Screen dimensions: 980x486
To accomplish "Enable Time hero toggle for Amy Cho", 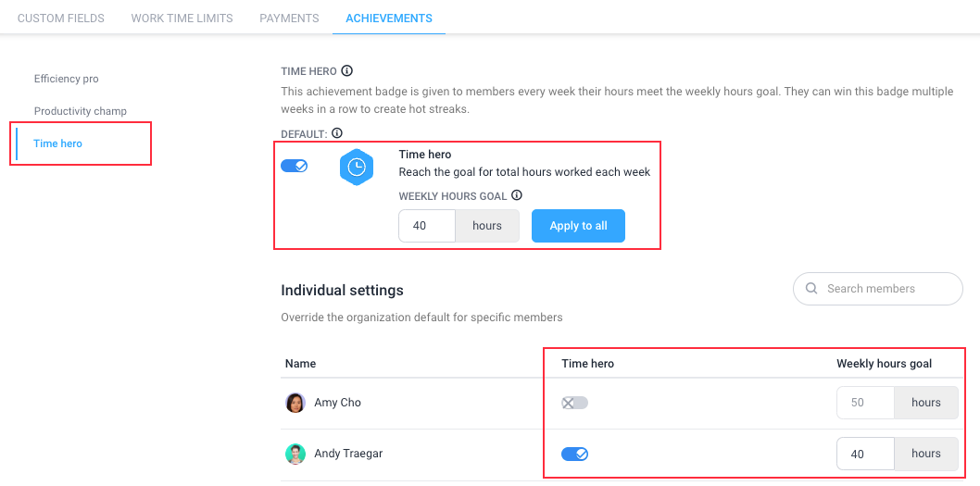I will pyautogui.click(x=574, y=403).
